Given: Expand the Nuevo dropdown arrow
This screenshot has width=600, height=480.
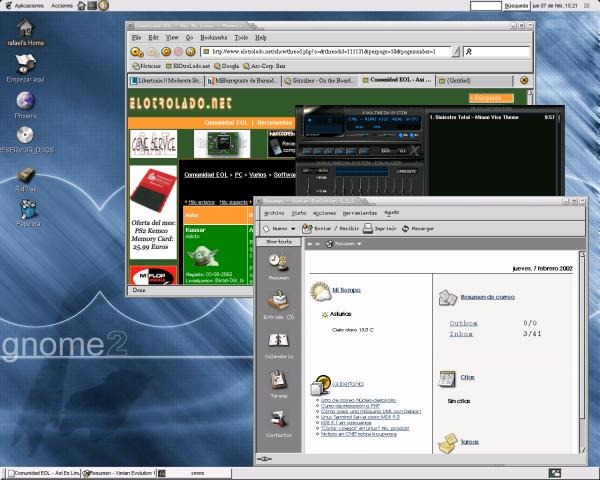Looking at the screenshot, I should tap(297, 228).
